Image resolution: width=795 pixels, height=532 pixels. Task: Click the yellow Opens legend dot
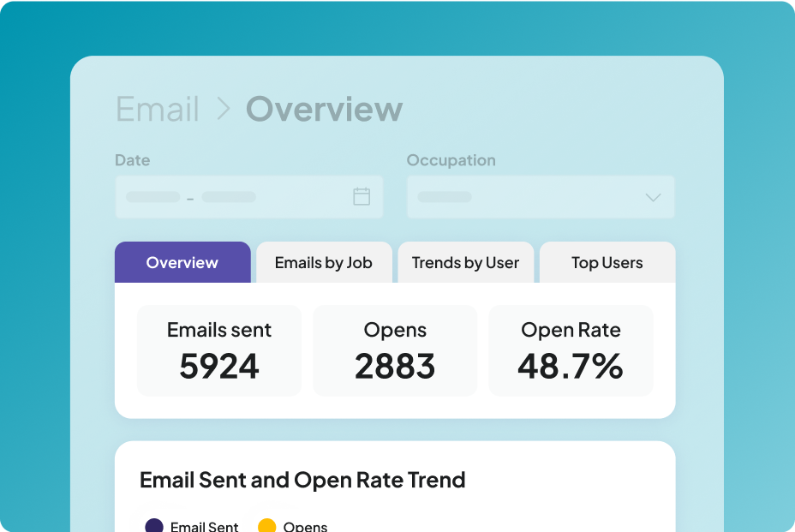click(267, 526)
